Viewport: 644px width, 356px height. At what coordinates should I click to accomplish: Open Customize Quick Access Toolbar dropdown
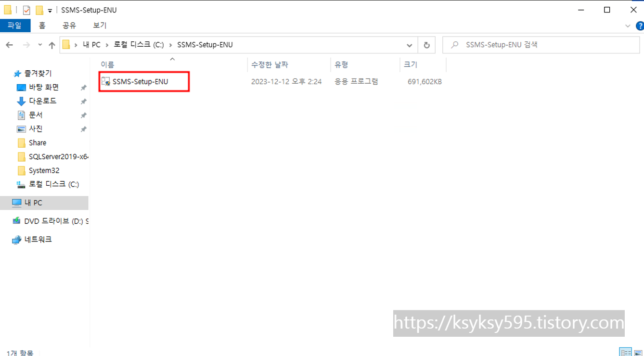(x=50, y=11)
